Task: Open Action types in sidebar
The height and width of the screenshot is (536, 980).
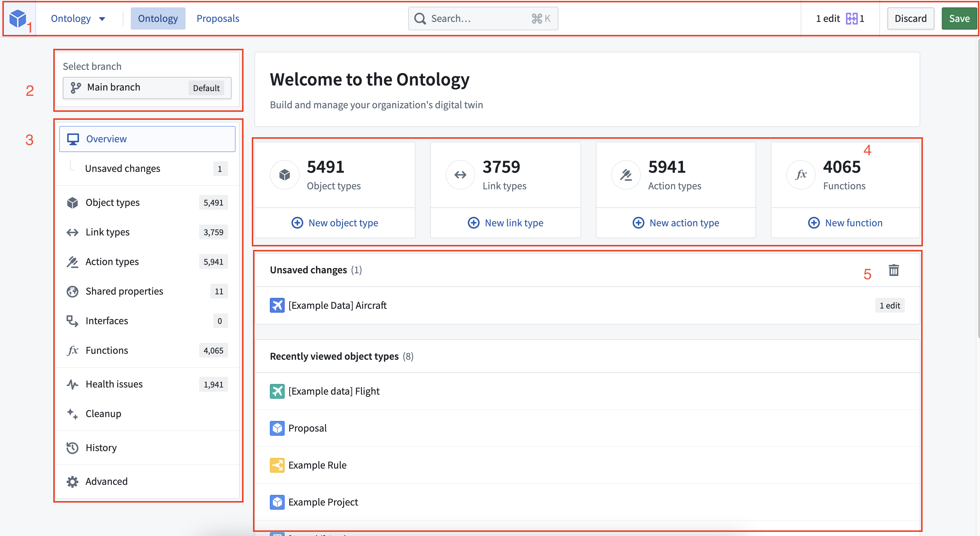Action: point(147,262)
